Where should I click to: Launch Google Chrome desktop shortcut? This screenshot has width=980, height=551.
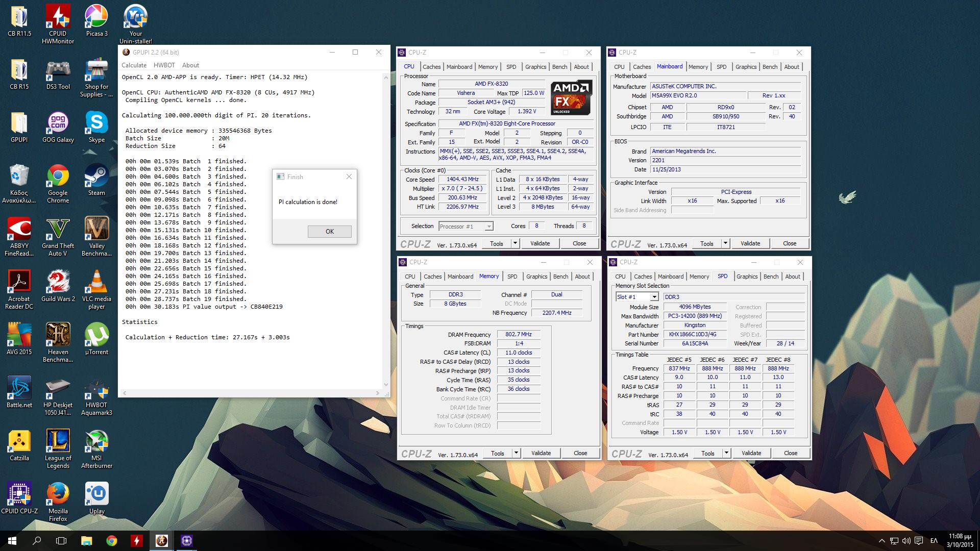click(x=58, y=184)
